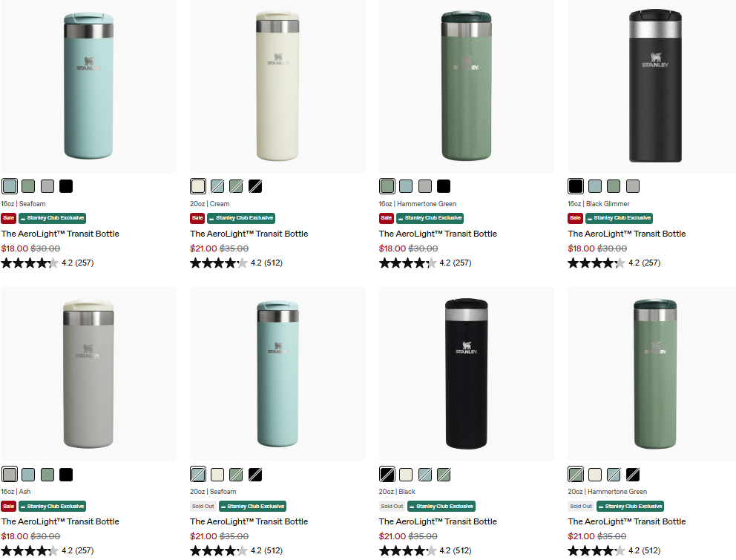Open the 16oz Ash bottle image
This screenshot has height=560, width=736.
click(89, 374)
